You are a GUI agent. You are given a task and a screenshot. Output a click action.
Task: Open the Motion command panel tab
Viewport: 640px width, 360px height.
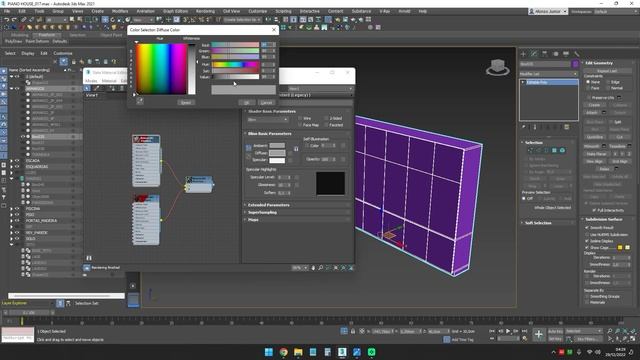point(555,54)
